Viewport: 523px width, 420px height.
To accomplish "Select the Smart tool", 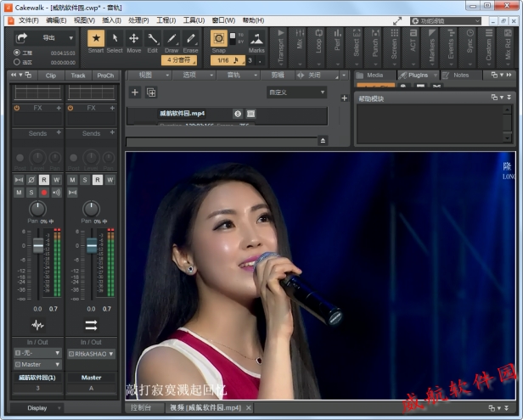I will [96, 39].
